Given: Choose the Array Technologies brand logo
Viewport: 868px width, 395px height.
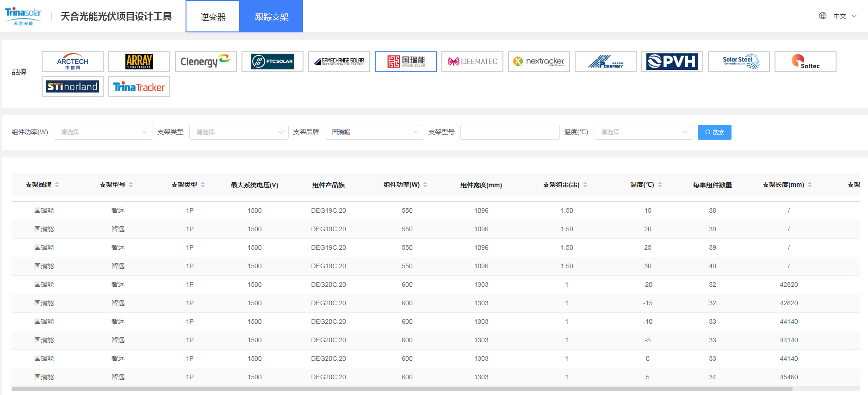Looking at the screenshot, I should point(139,62).
